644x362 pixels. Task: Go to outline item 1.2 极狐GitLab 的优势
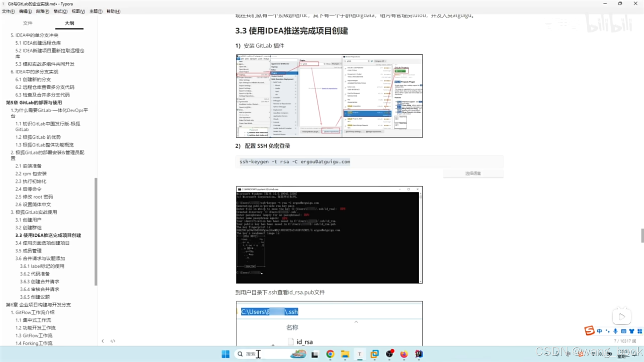click(x=38, y=137)
